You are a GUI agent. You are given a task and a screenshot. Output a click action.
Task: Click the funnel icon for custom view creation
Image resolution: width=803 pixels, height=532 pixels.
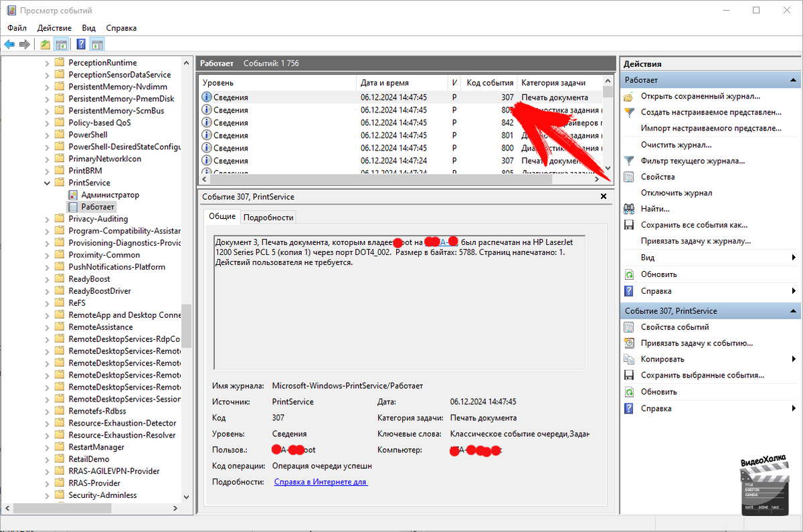point(628,112)
